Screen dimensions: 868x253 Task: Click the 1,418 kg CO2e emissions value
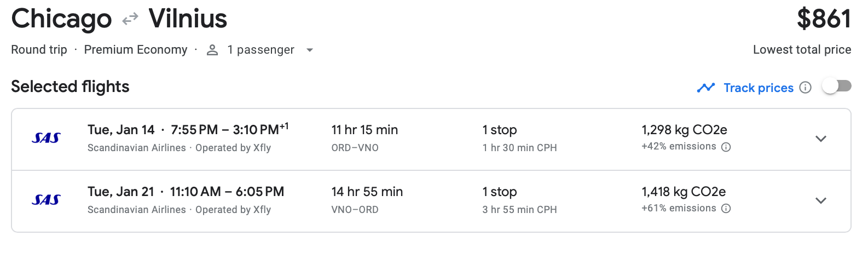click(684, 192)
